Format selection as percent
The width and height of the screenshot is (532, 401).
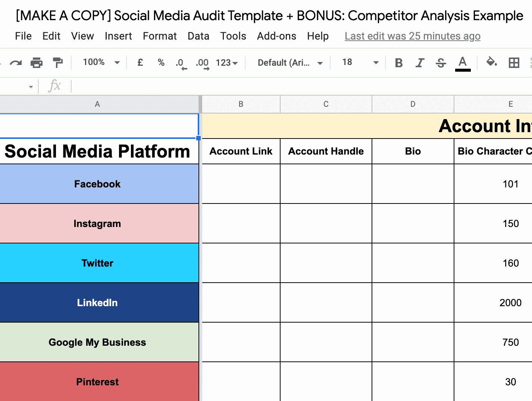[x=161, y=62]
